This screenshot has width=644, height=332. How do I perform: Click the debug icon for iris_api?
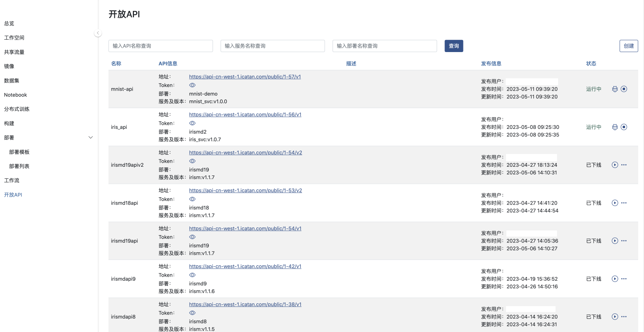click(615, 127)
